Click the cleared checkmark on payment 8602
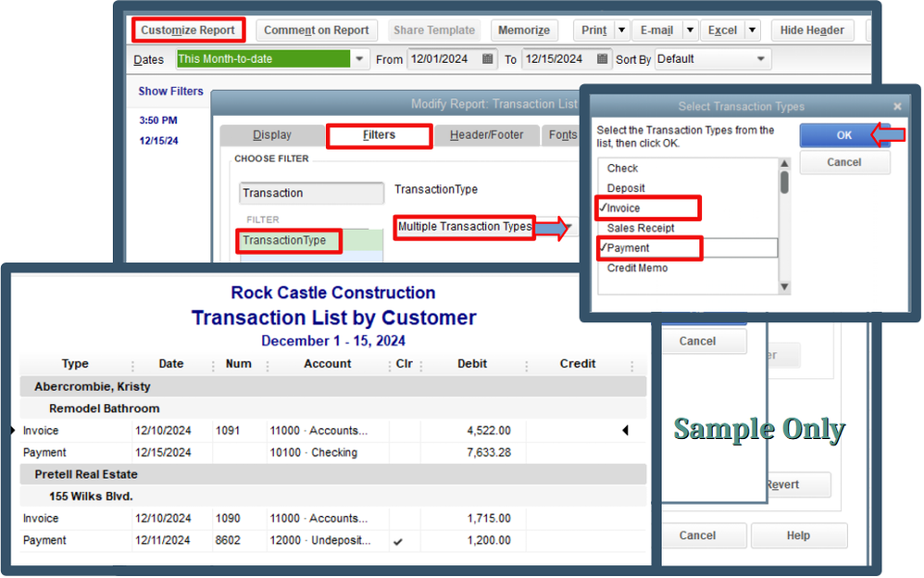The width and height of the screenshot is (924, 578). tap(398, 542)
